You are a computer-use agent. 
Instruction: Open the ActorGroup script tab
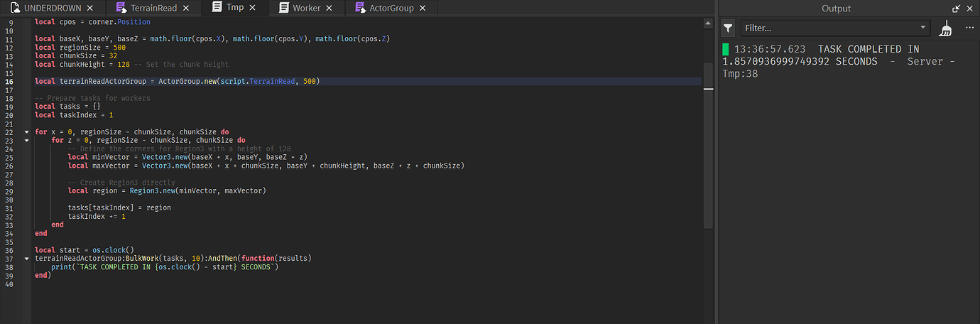391,9
